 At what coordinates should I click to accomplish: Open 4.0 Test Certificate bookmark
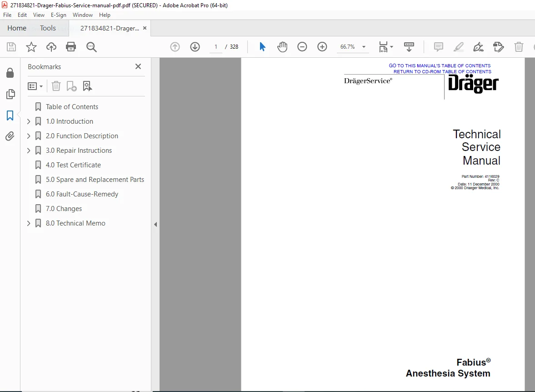73,165
